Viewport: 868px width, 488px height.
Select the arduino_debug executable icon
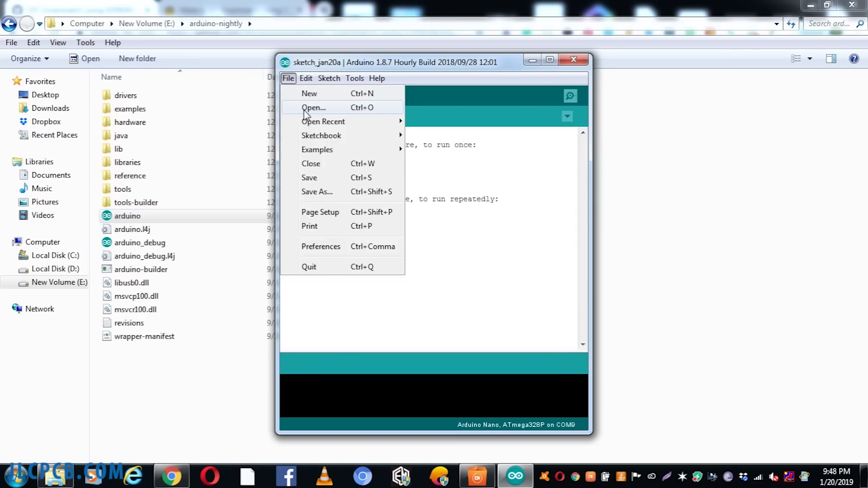click(x=107, y=243)
